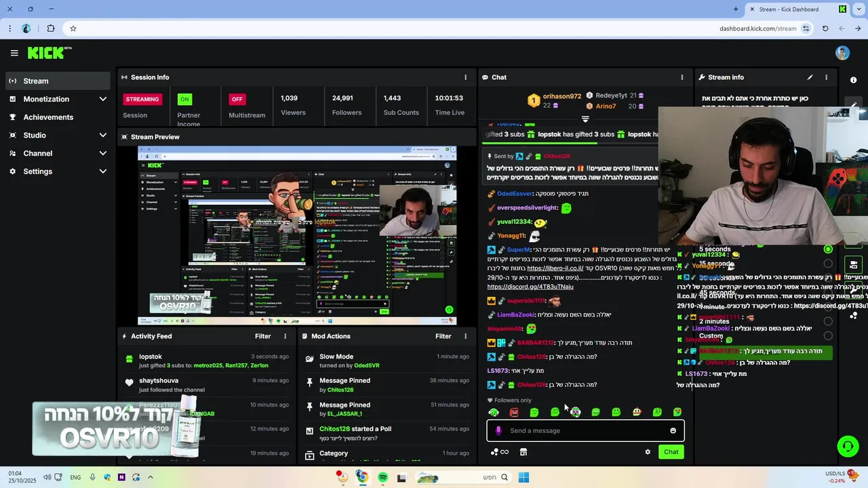Viewport: 868px width, 488px height.
Task: Insert the red angry emote
Action: click(x=514, y=412)
